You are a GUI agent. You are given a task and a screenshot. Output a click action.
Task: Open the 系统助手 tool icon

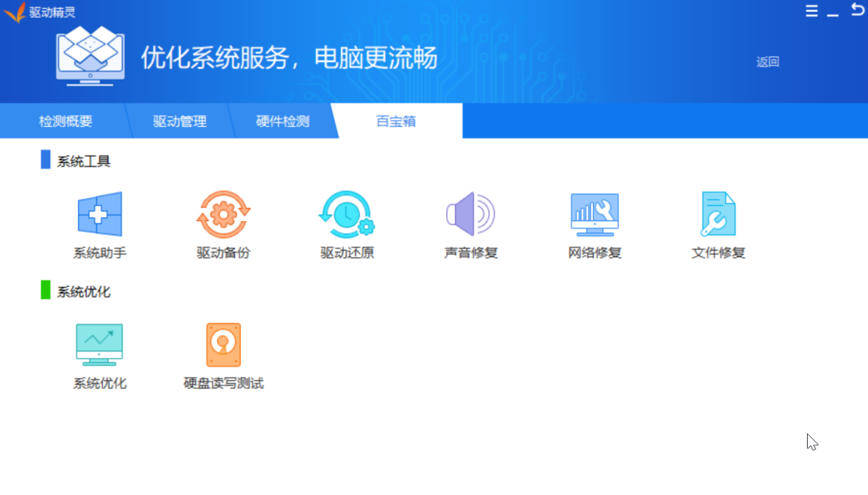point(100,214)
